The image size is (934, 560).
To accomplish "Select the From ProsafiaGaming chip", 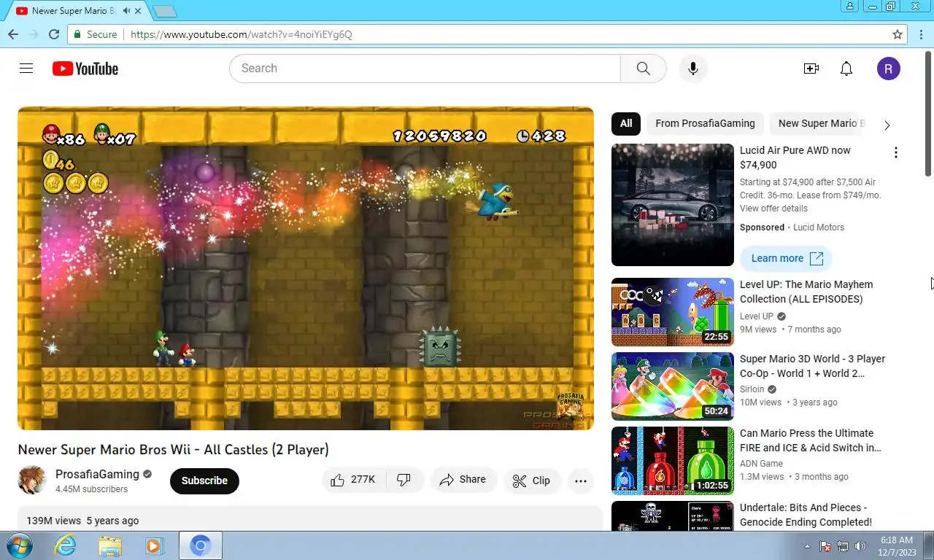I will [x=705, y=123].
